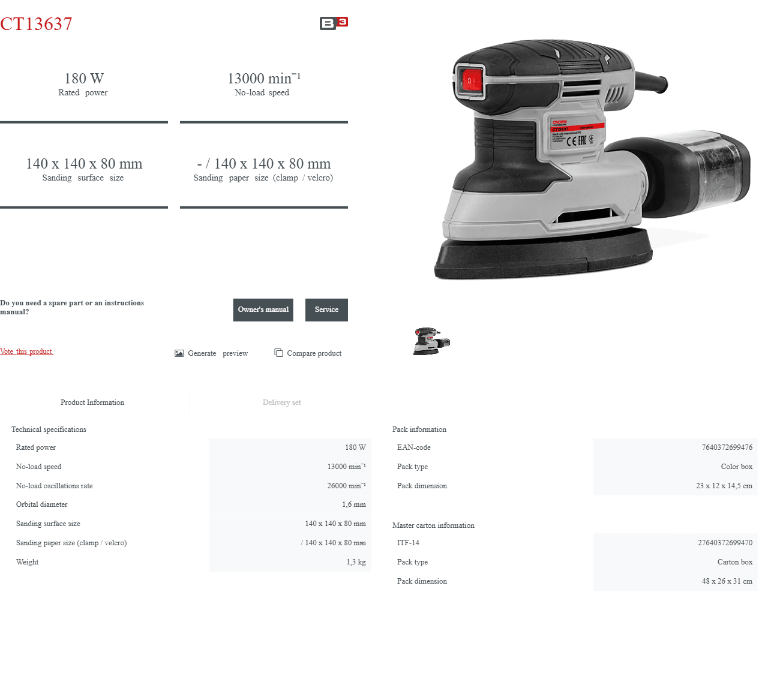Click the spare part or manual question text
The image size is (768, 700).
(x=72, y=307)
